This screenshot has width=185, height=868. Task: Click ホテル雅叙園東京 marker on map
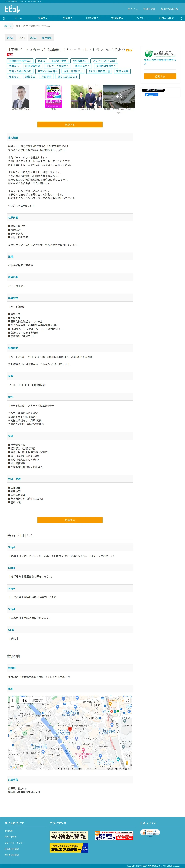point(83,750)
